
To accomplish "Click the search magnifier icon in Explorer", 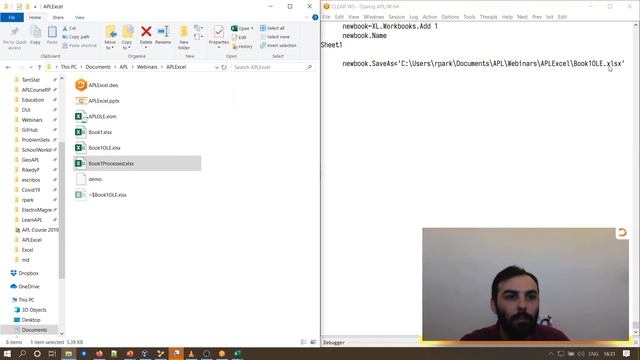I will tap(309, 67).
